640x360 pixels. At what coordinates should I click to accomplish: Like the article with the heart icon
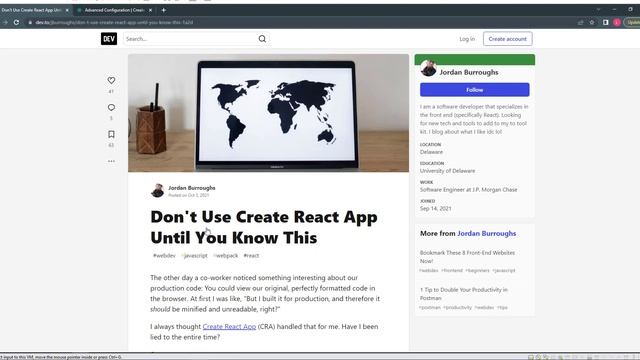point(111,80)
